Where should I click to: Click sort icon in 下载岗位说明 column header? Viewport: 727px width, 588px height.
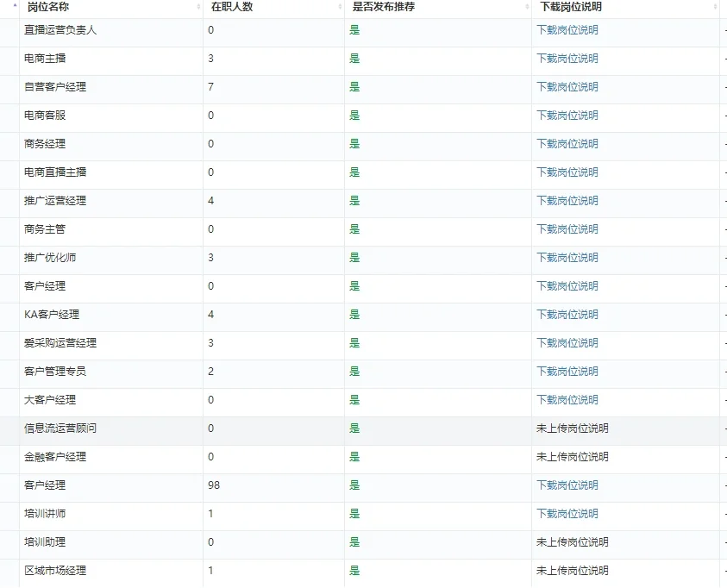click(715, 7)
